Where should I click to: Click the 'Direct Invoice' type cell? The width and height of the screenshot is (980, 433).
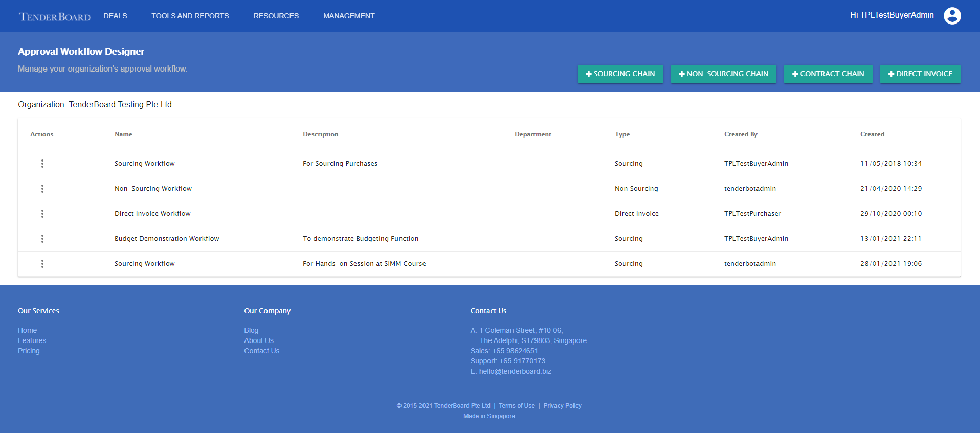pyautogui.click(x=637, y=214)
